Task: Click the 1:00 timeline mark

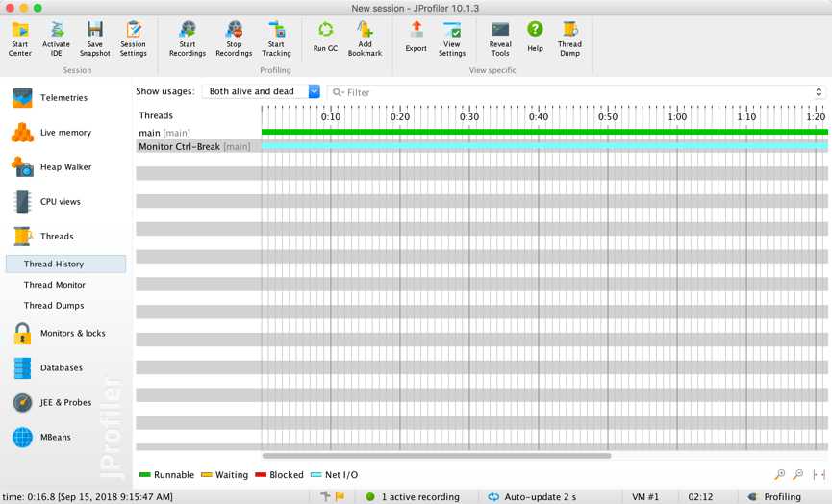Action: coord(677,116)
